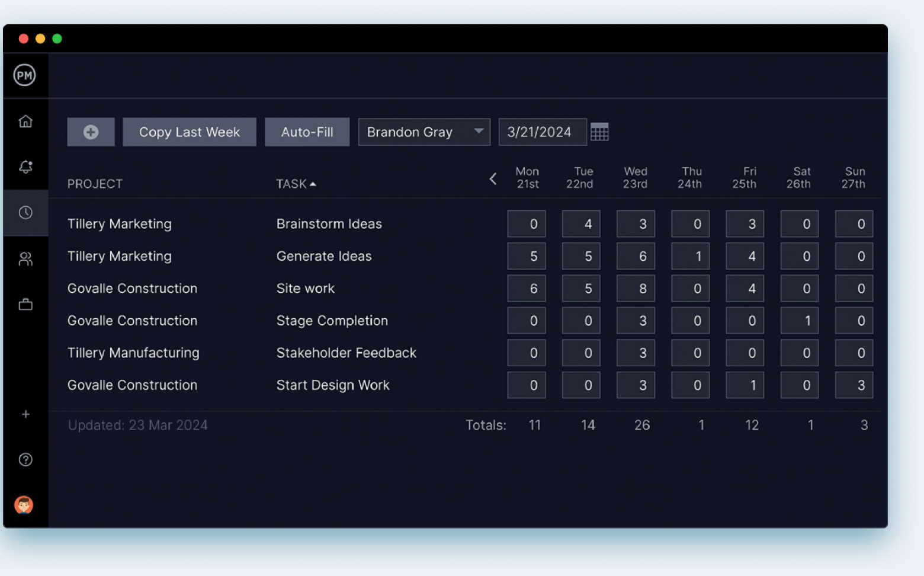Viewport: 924px width, 576px height.
Task: Click the plus icon in the sidebar
Action: (25, 414)
